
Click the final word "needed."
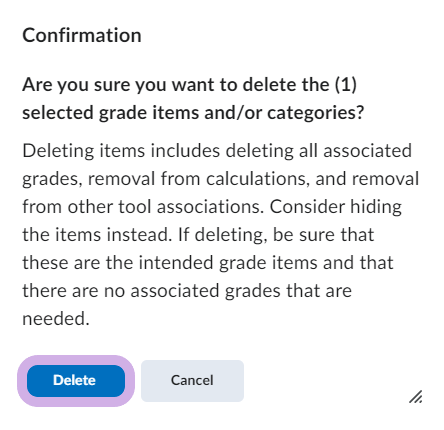56,319
